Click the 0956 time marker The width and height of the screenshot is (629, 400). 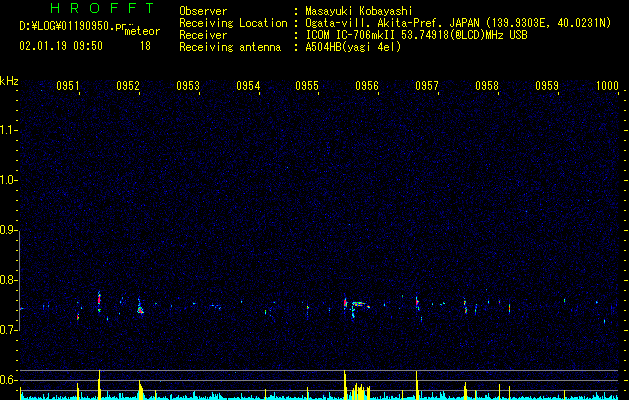pos(367,86)
